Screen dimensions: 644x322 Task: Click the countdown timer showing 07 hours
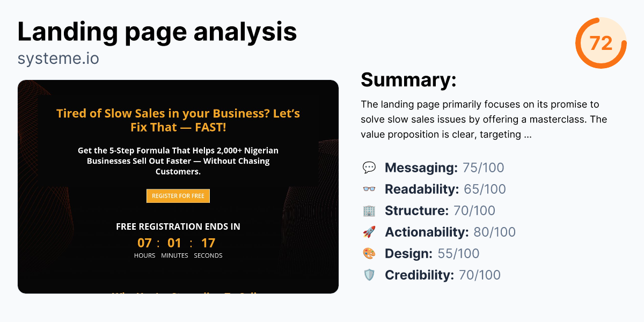point(144,243)
